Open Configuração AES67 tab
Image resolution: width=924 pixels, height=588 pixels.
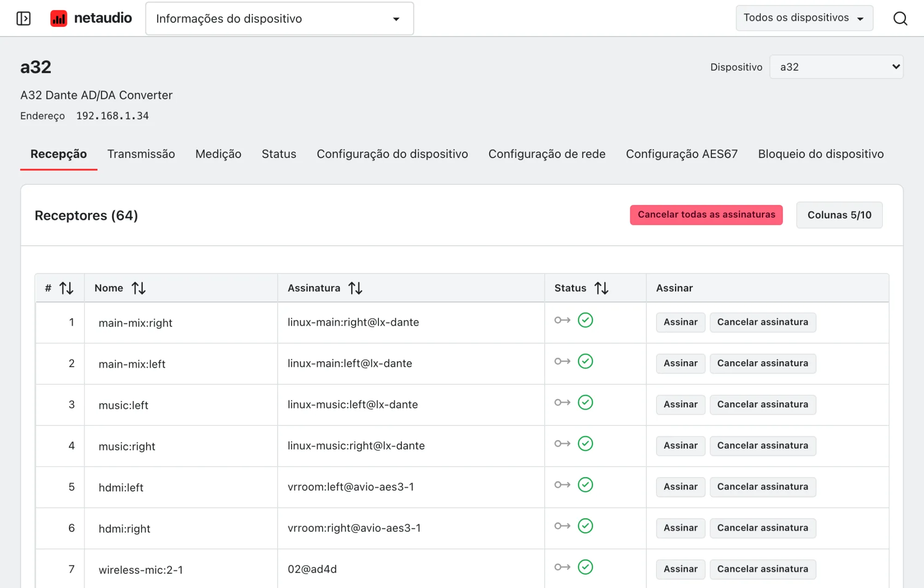coord(682,154)
